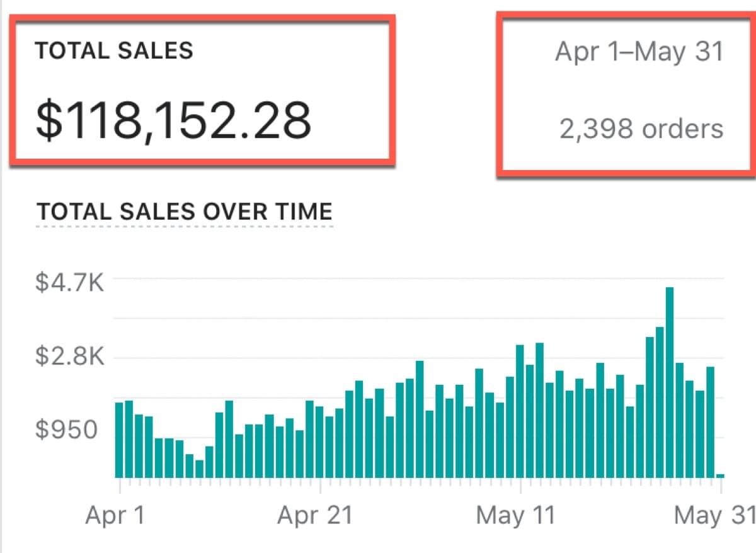Click the Apr 1 x-axis label
The width and height of the screenshot is (756, 553).
[x=115, y=516]
